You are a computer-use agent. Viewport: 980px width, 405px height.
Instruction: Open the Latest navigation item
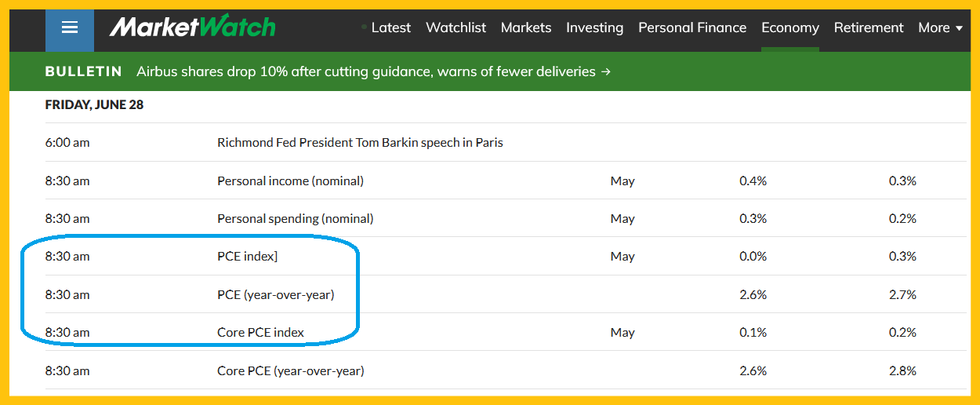390,27
